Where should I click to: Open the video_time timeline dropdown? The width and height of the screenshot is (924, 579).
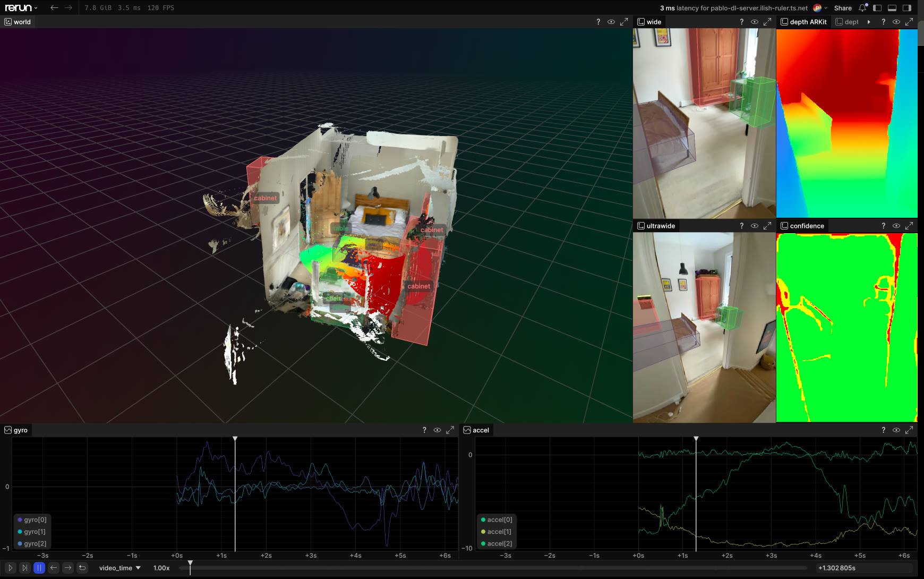120,568
